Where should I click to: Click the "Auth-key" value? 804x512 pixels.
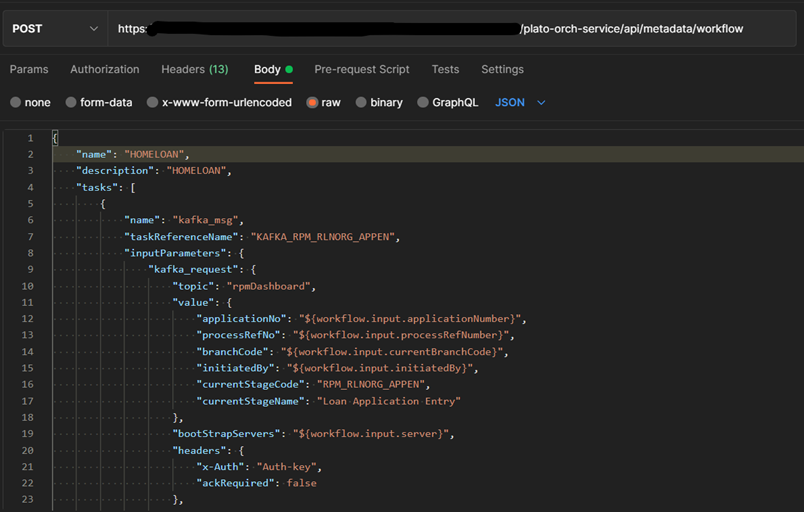(287, 466)
